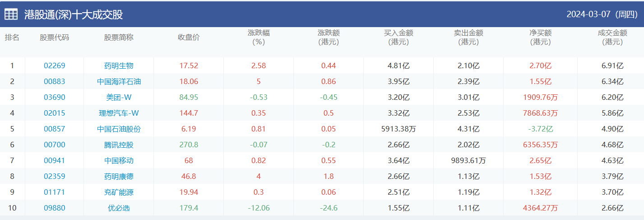644x220 pixels.
Task: Open 优必选 stock link
Action: tap(119, 208)
